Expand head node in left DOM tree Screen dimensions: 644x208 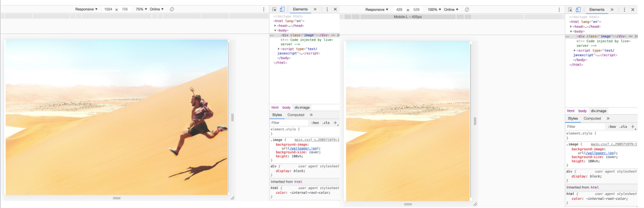coord(276,26)
